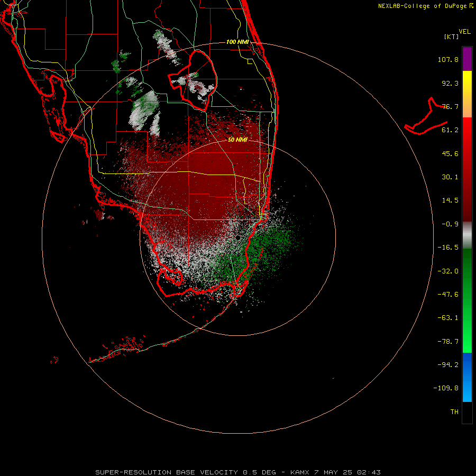476x476 pixels.
Task: Click the -78.7 velocity scale value
Action: (x=448, y=342)
